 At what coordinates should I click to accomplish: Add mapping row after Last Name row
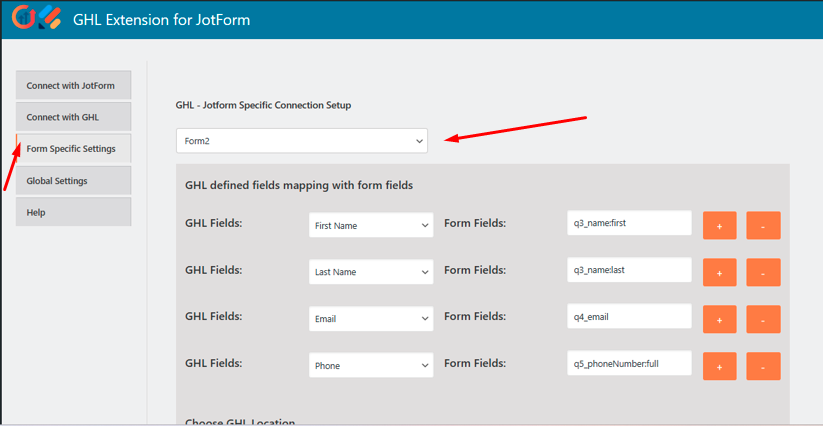[x=719, y=272]
